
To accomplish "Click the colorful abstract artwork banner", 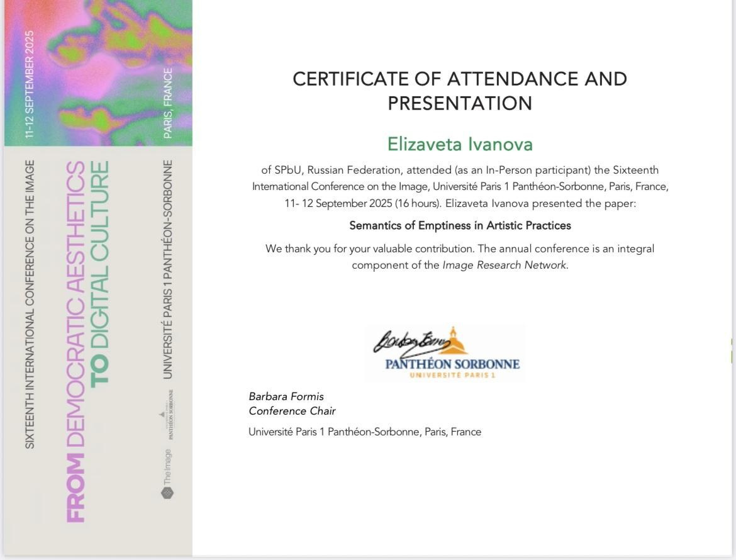I will point(98,72).
